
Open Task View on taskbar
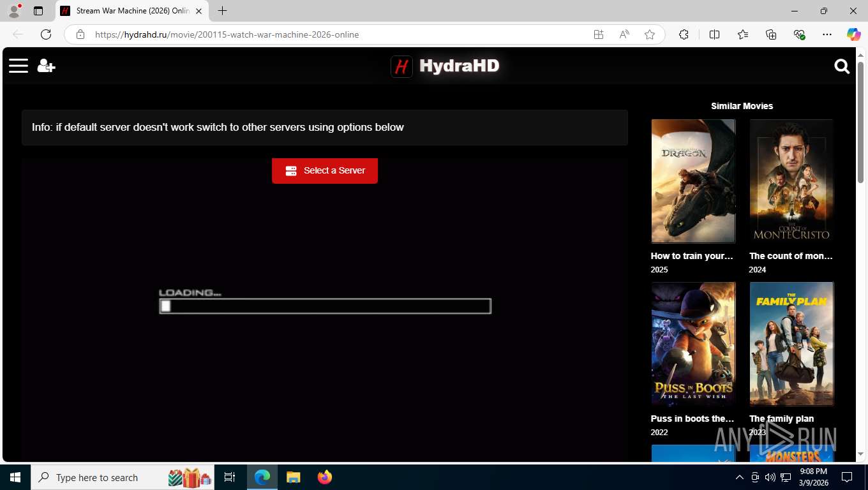pos(230,477)
